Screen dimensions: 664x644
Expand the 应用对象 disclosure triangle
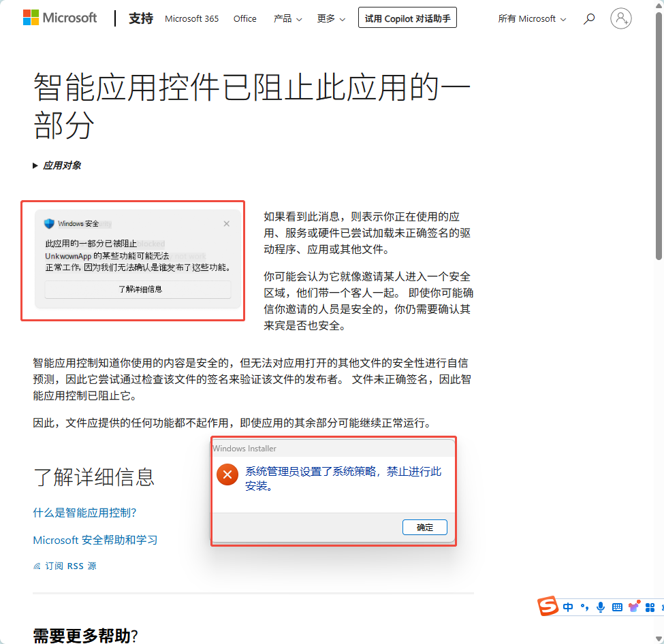point(35,165)
